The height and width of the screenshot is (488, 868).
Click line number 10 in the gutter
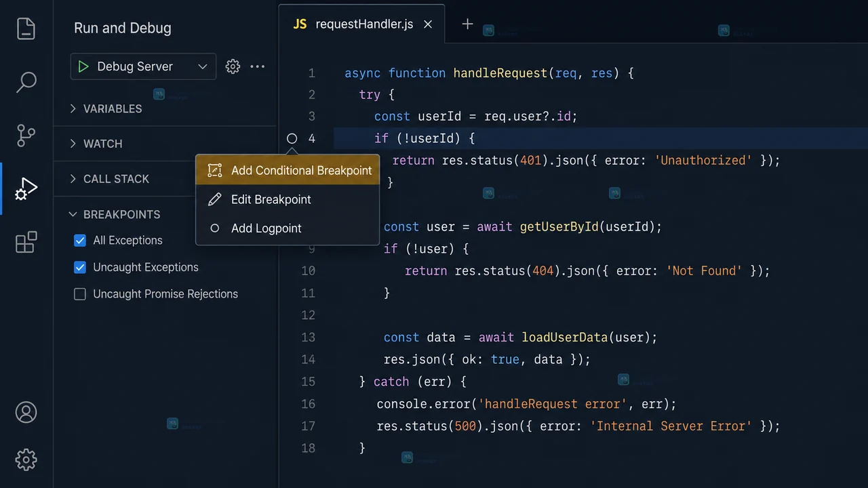(308, 271)
